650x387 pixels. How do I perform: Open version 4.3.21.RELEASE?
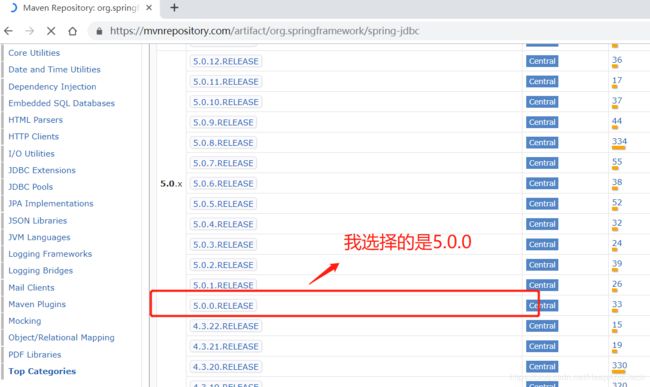pyautogui.click(x=226, y=346)
